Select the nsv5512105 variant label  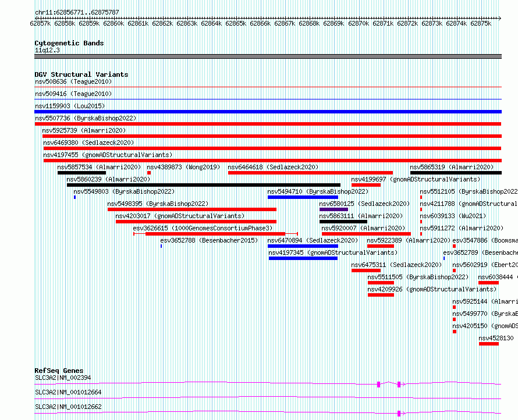(469, 191)
